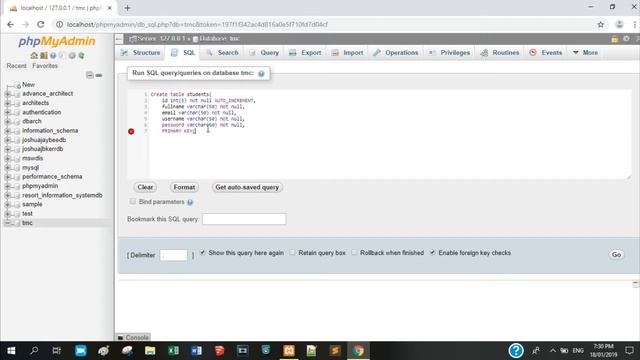This screenshot has width=640, height=360.
Task: Collapse all databases in navigation tree
Action: click(89, 75)
